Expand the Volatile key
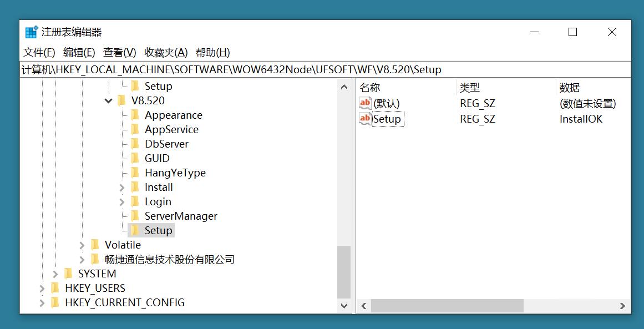The width and height of the screenshot is (644, 329). [x=82, y=245]
